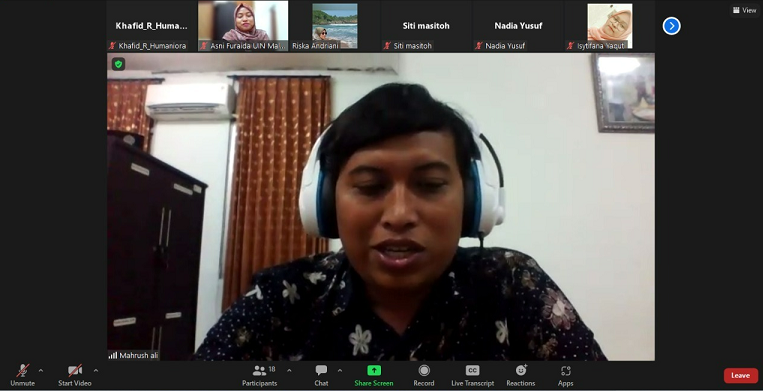Expand audio options arrow beside Unmute
This screenshot has height=391, width=763.
tap(41, 371)
